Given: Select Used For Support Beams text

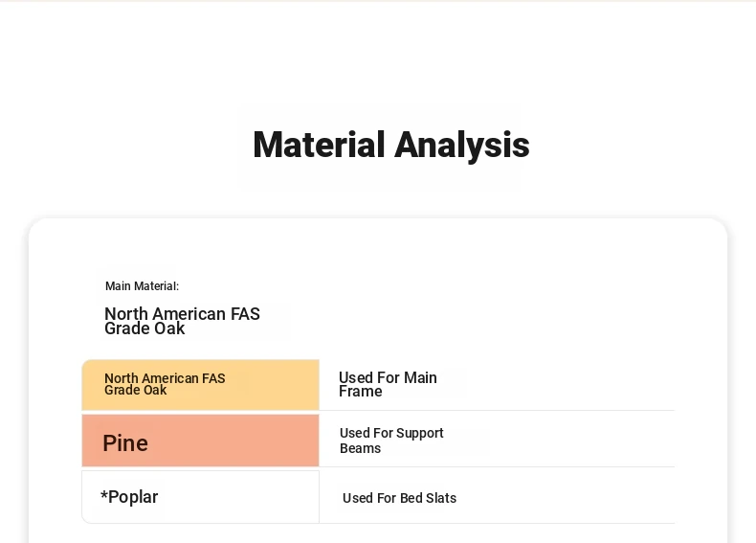Looking at the screenshot, I should click(391, 441).
